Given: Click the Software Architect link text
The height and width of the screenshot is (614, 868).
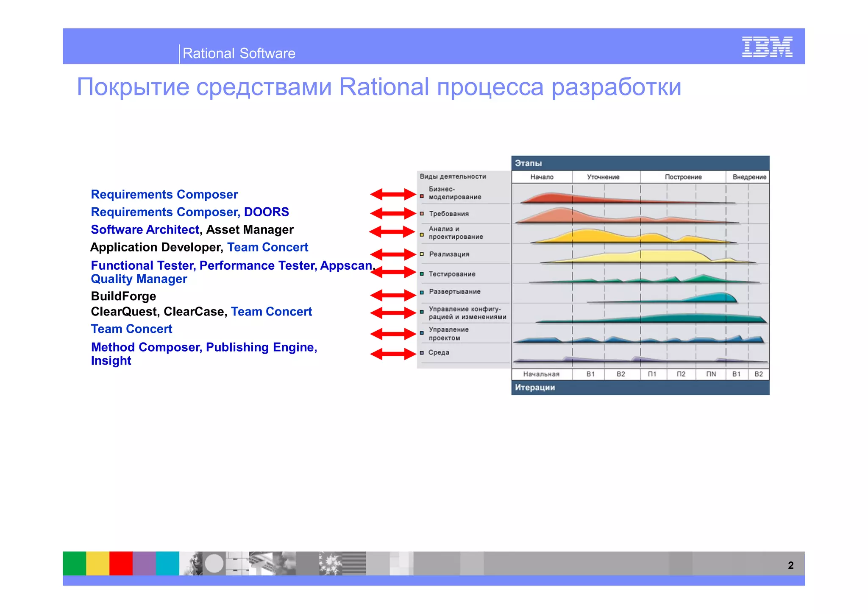Looking at the screenshot, I should pyautogui.click(x=145, y=229).
